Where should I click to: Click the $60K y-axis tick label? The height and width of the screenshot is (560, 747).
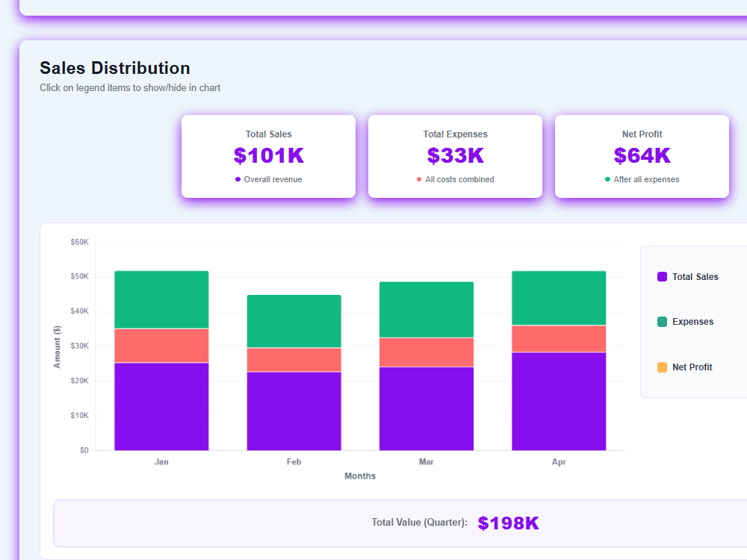point(80,242)
